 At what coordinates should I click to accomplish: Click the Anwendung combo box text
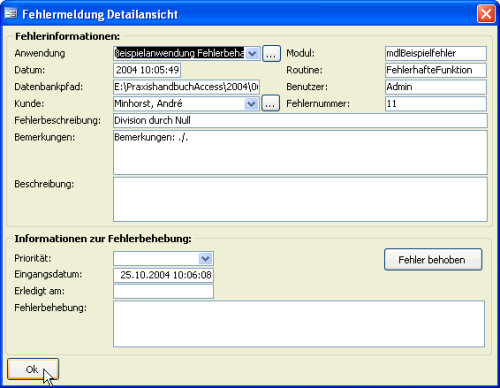(179, 53)
